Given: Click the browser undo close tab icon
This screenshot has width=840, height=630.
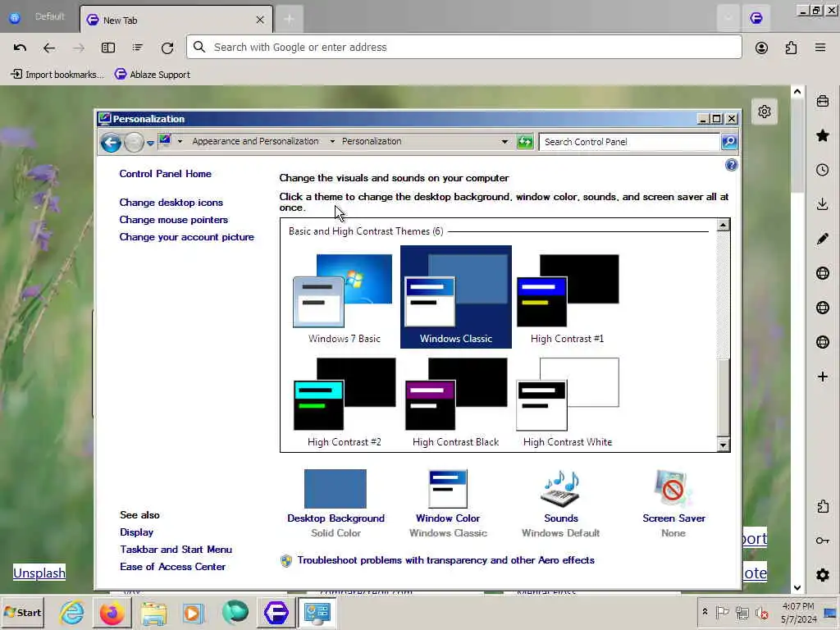Looking at the screenshot, I should (x=20, y=48).
